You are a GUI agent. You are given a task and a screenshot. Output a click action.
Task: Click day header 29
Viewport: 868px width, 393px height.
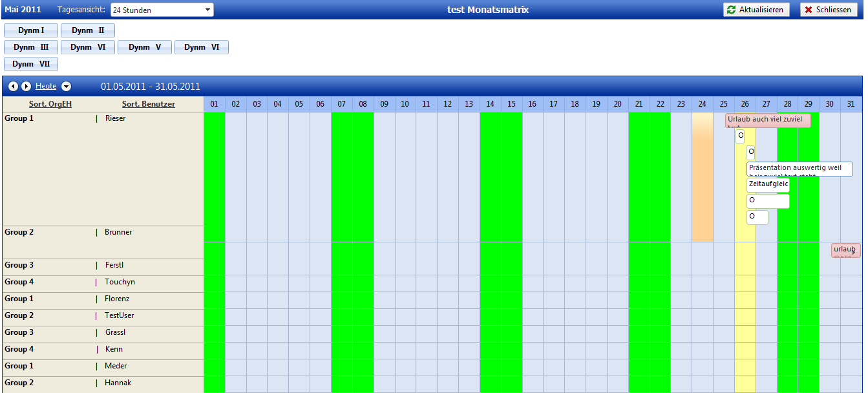(809, 104)
